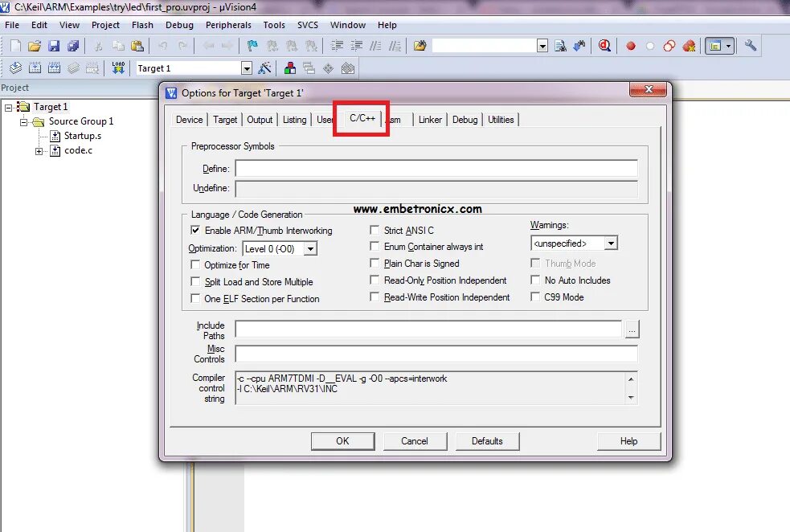Check Split Load and Store Multiple
Image resolution: width=790 pixels, height=532 pixels.
[195, 281]
